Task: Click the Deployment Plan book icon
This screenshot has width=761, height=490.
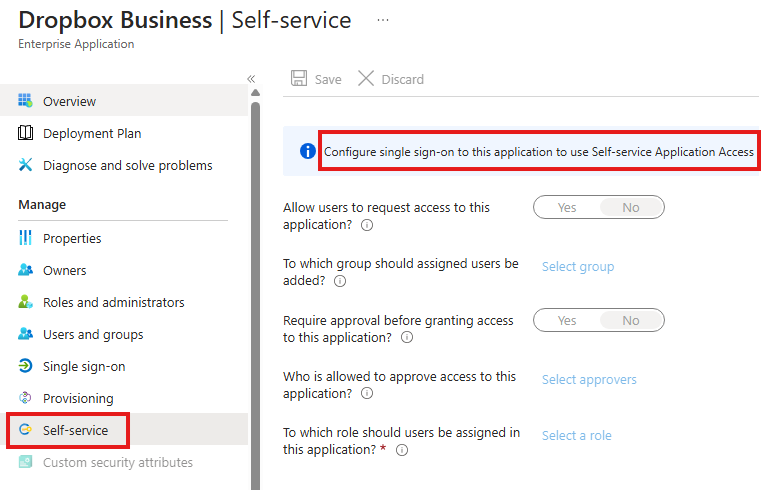Action: coord(25,132)
